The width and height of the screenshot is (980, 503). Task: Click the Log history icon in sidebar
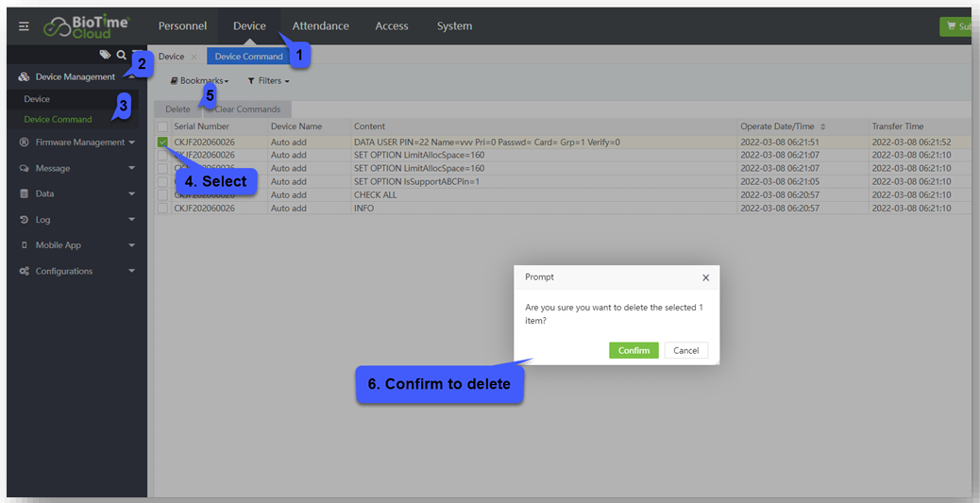point(24,220)
